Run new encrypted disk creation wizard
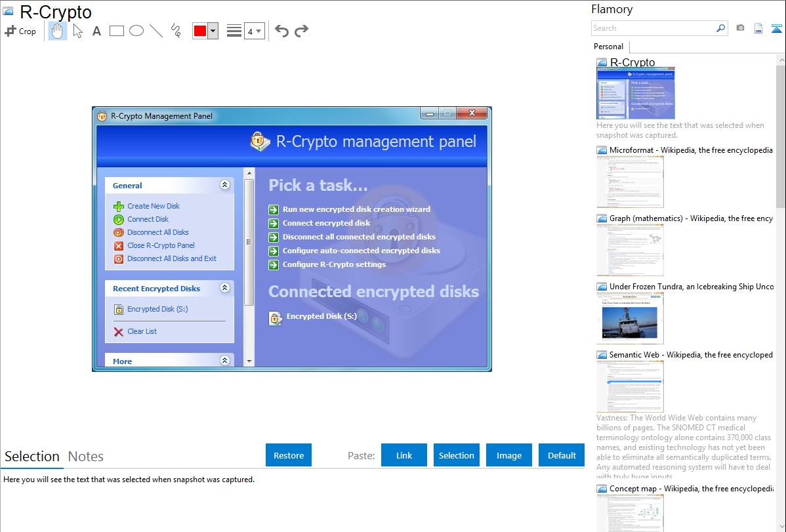 point(356,209)
